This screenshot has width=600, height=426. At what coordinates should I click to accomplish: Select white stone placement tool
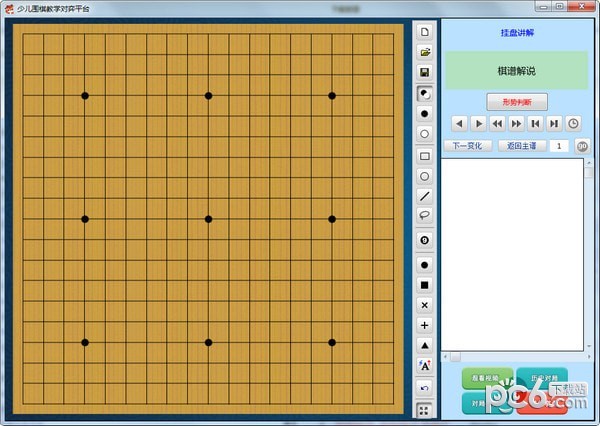[x=424, y=134]
